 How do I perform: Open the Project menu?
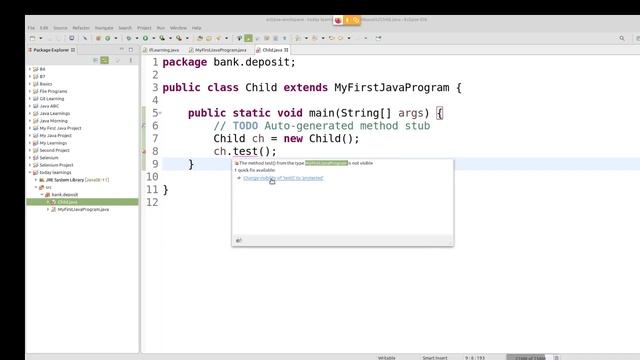click(144, 28)
